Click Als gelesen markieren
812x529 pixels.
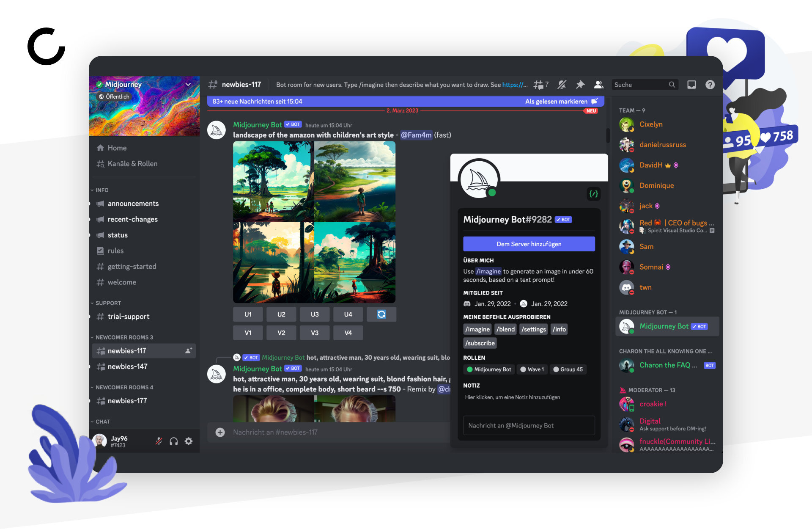561,102
